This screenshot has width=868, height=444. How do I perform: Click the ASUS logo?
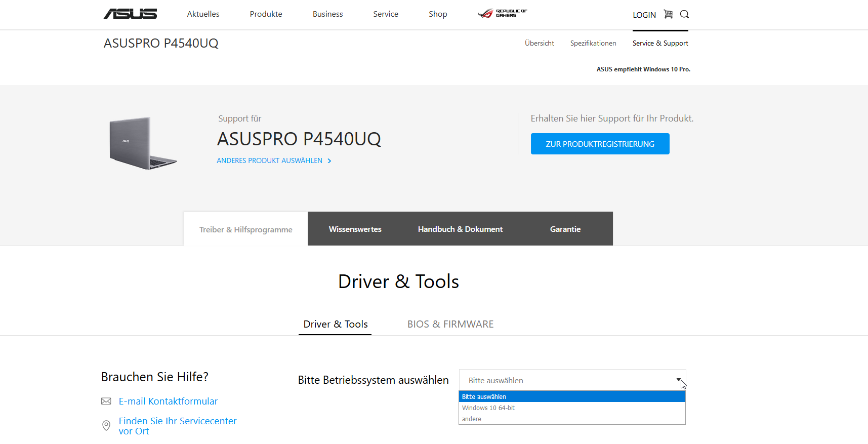(x=130, y=14)
